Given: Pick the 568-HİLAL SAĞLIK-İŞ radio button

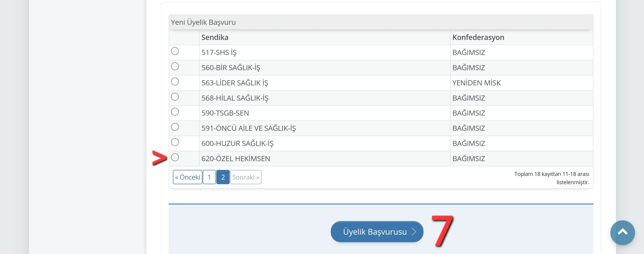Looking at the screenshot, I should [175, 96].
